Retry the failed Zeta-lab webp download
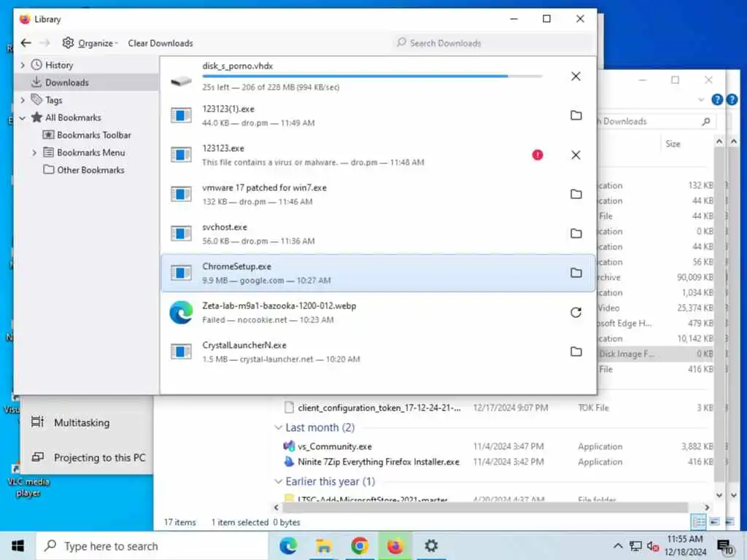Viewport: 747px width, 560px height. pos(576,312)
